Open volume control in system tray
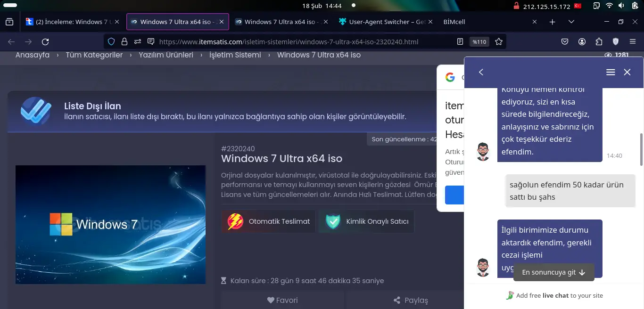This screenshot has height=309, width=644. pyautogui.click(x=621, y=6)
